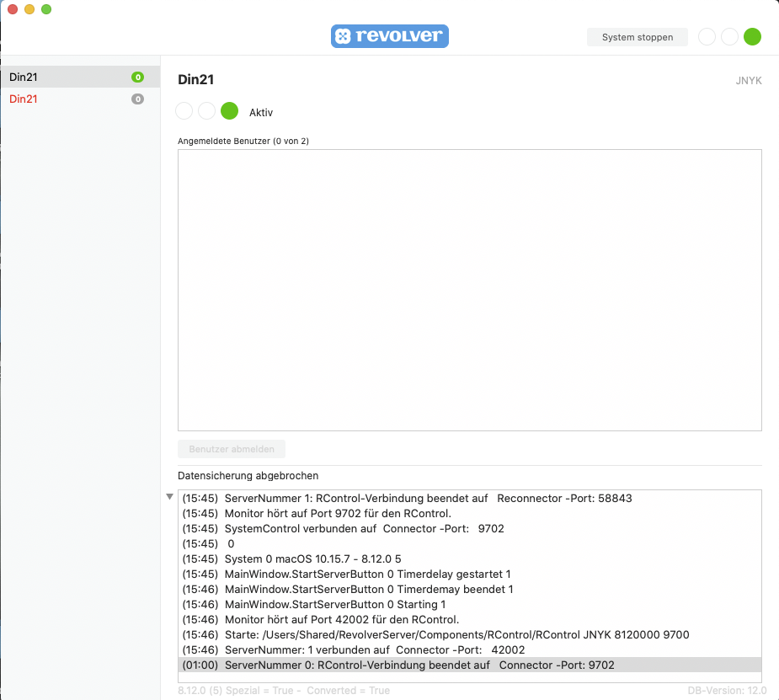Collapse the log with the disclosure triangle

[x=169, y=497]
